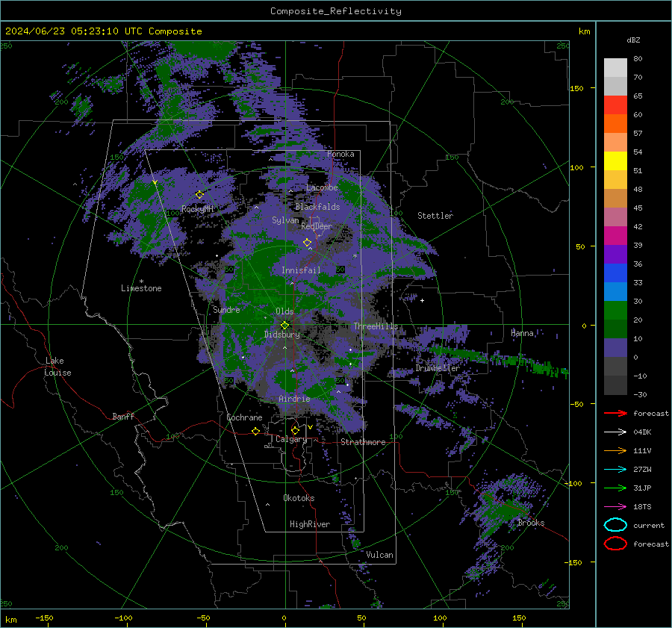
Task: Click the green echo streak east of Drumheller
Action: point(500,358)
